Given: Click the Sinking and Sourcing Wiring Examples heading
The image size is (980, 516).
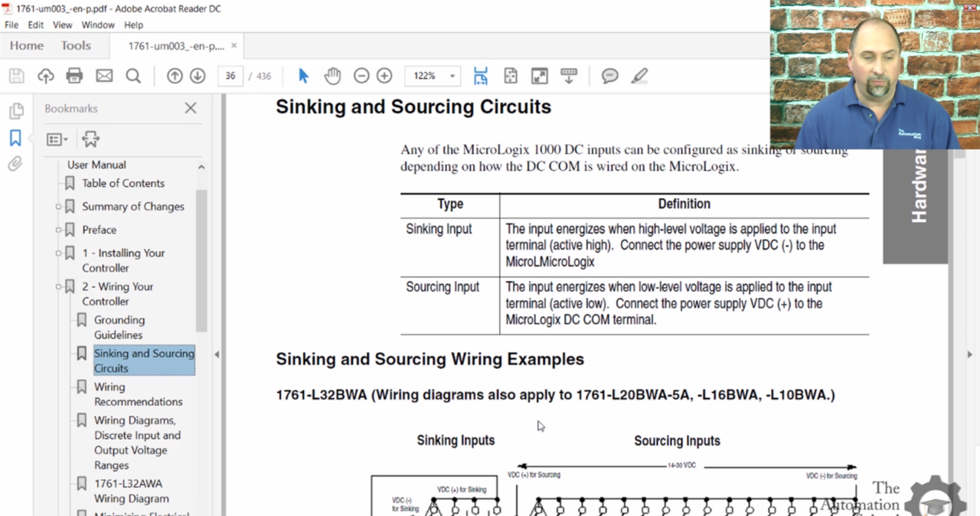Looking at the screenshot, I should pos(430,359).
